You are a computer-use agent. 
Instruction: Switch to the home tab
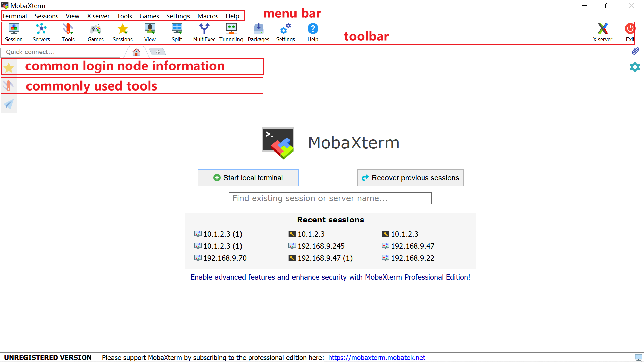tap(136, 52)
